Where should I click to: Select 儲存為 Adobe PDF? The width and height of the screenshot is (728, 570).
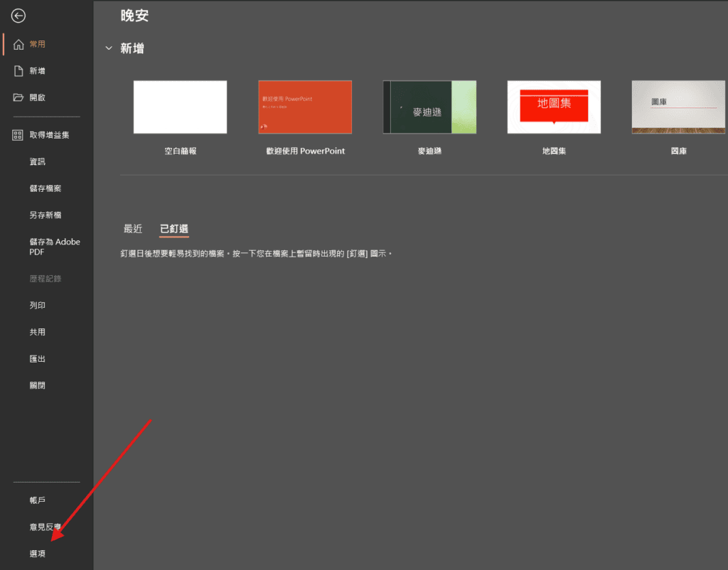[54, 247]
